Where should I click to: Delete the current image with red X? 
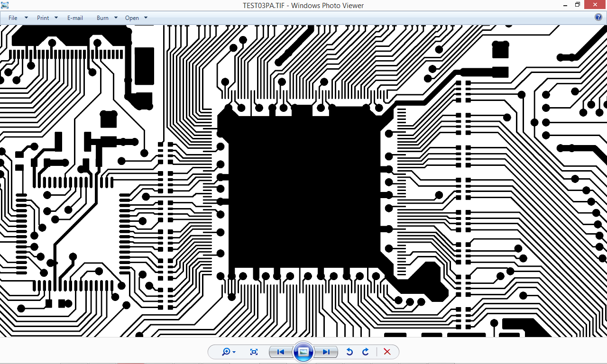(x=387, y=352)
